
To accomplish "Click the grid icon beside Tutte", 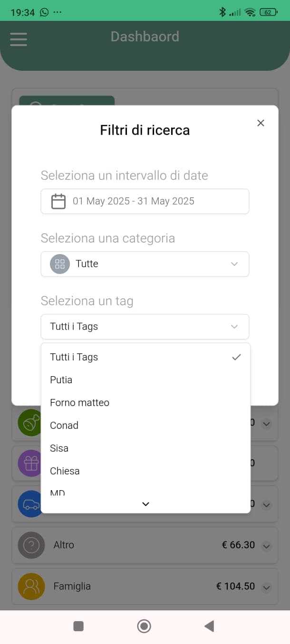I will pyautogui.click(x=60, y=264).
